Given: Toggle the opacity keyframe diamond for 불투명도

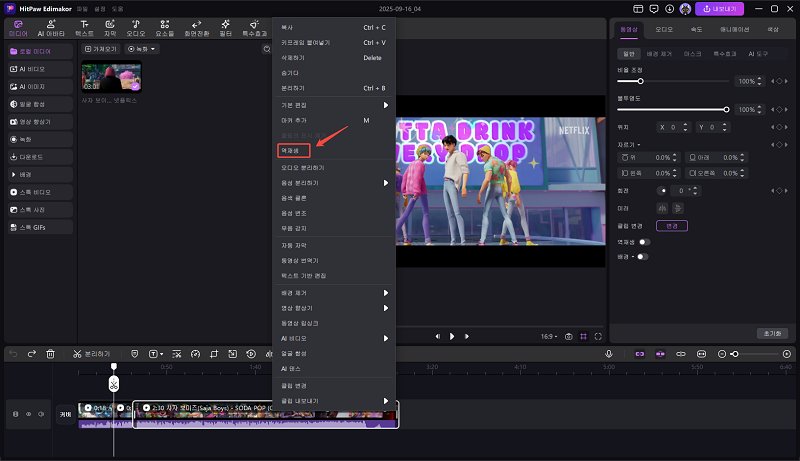Looking at the screenshot, I should point(779,110).
